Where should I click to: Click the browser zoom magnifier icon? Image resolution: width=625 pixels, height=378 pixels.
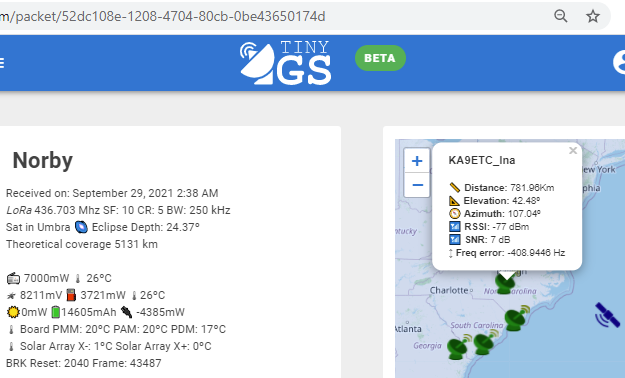tap(560, 16)
